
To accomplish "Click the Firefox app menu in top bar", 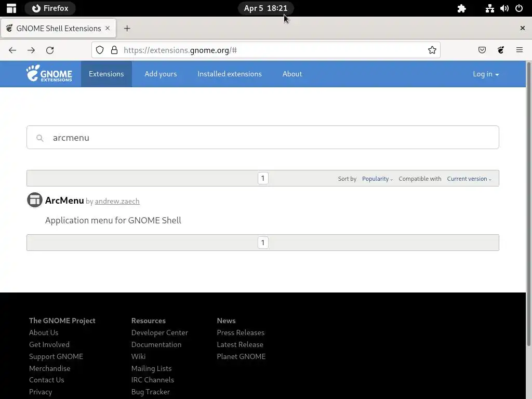I will pyautogui.click(x=50, y=8).
